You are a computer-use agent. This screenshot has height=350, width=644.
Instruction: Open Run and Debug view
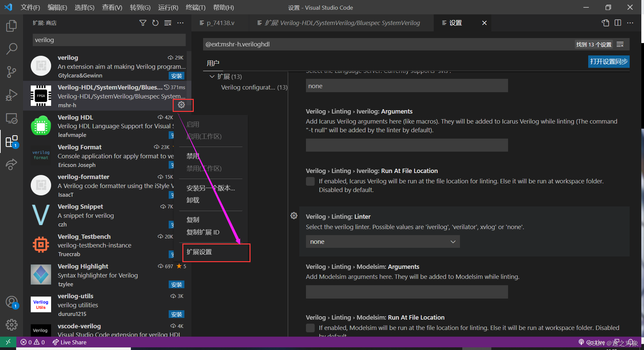pos(11,95)
